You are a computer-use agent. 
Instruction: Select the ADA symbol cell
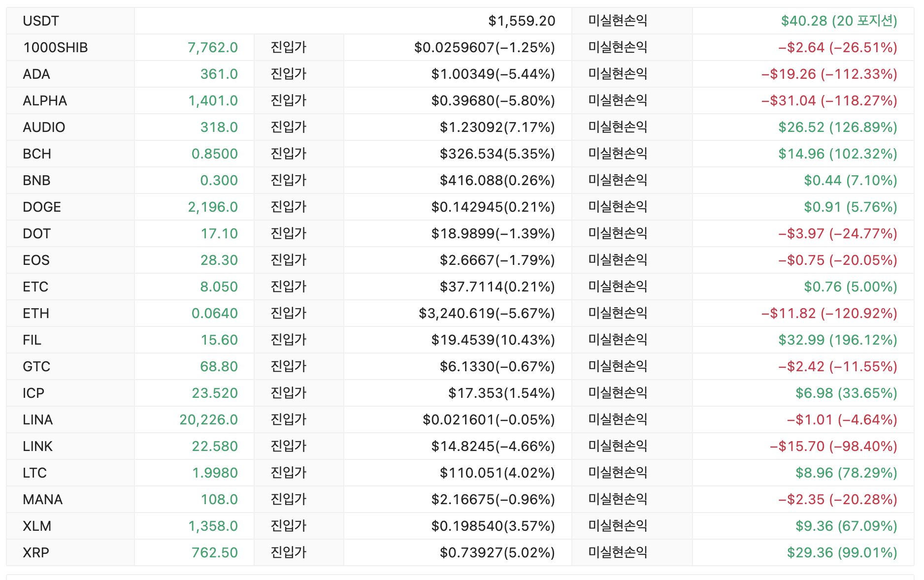[x=70, y=74]
